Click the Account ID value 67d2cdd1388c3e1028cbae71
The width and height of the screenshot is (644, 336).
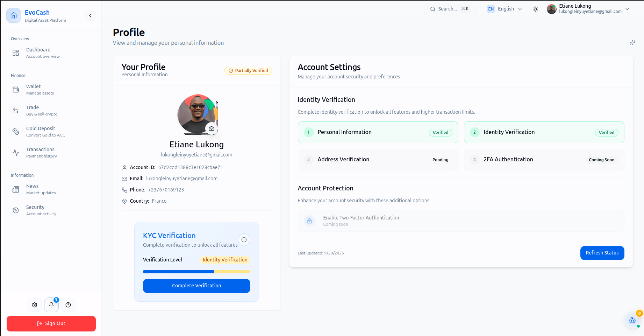(x=191, y=167)
